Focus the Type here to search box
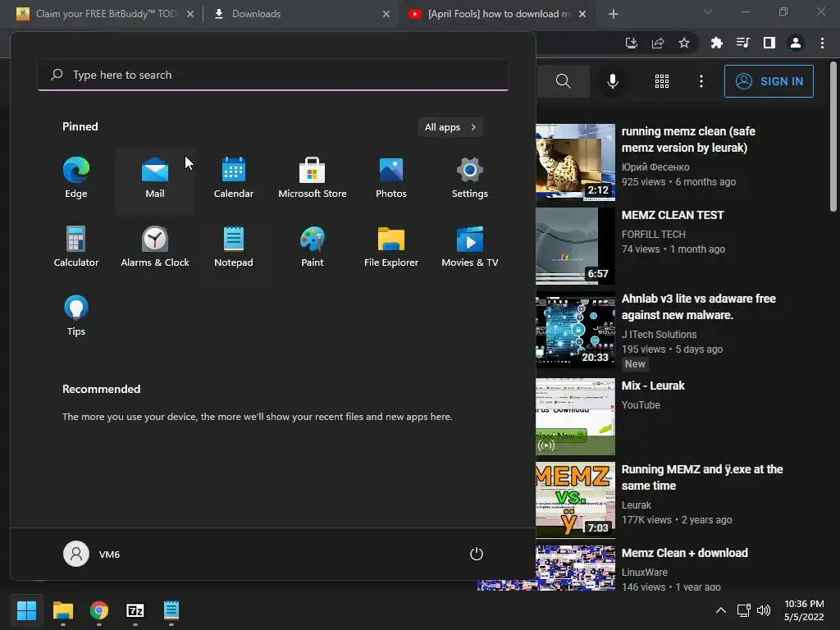Viewport: 840px width, 630px height. pos(273,75)
